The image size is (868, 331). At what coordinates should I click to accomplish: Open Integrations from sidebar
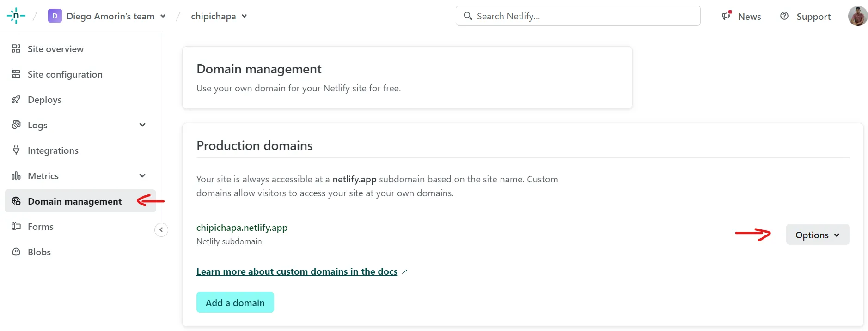pyautogui.click(x=53, y=150)
